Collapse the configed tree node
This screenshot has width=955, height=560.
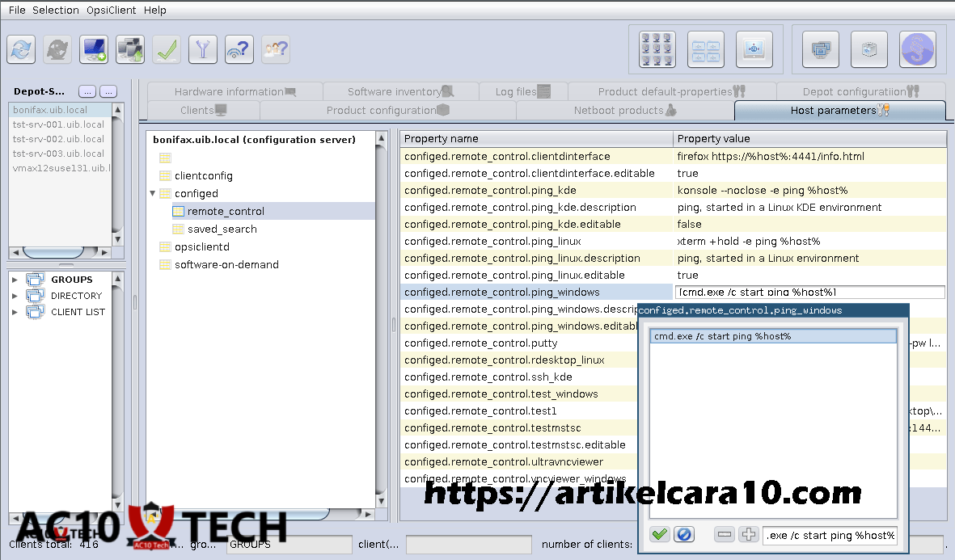[x=152, y=193]
